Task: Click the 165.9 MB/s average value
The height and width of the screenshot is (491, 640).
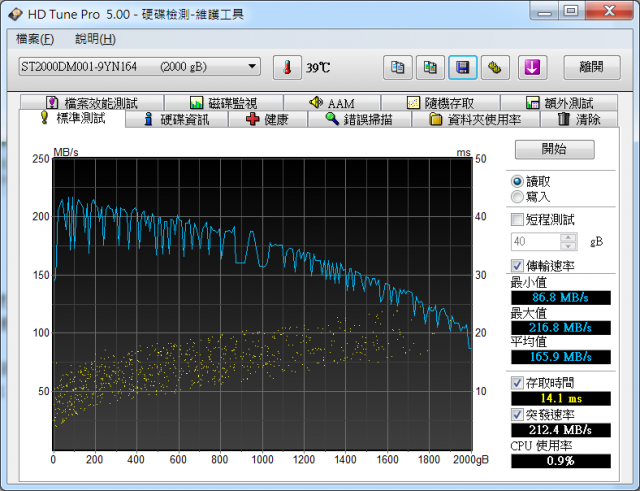Action: click(561, 357)
